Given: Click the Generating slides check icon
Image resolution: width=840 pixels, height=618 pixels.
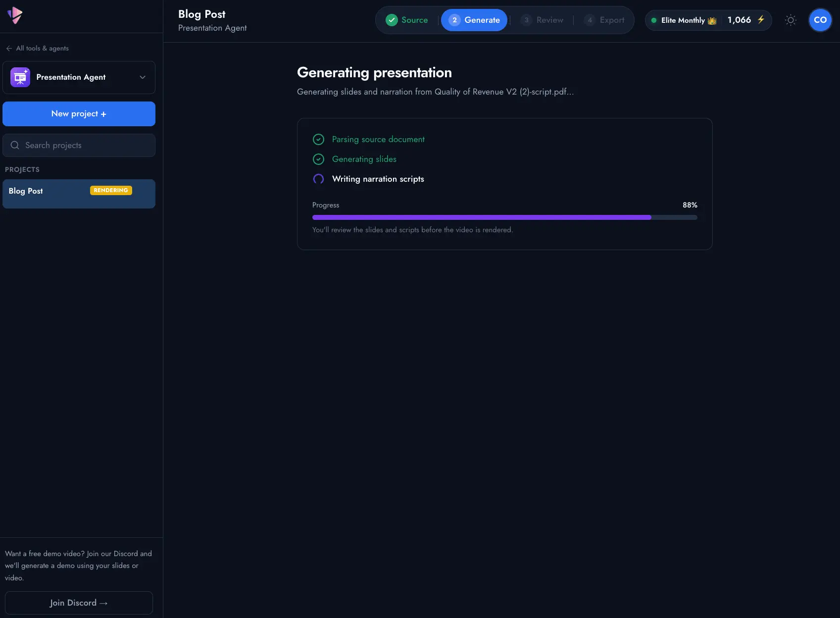Looking at the screenshot, I should click(319, 159).
